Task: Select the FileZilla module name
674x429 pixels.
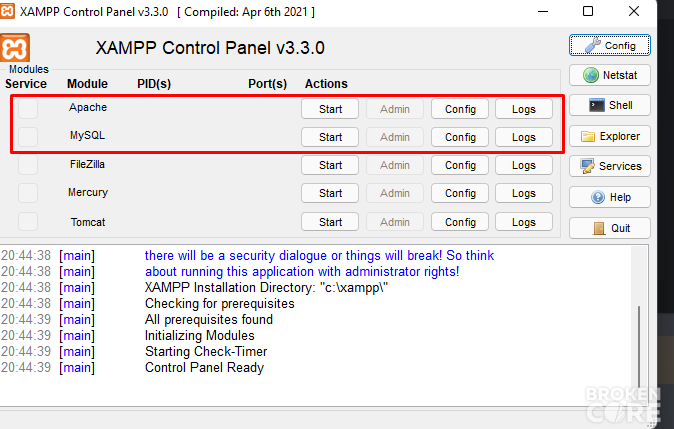Action: (x=87, y=164)
